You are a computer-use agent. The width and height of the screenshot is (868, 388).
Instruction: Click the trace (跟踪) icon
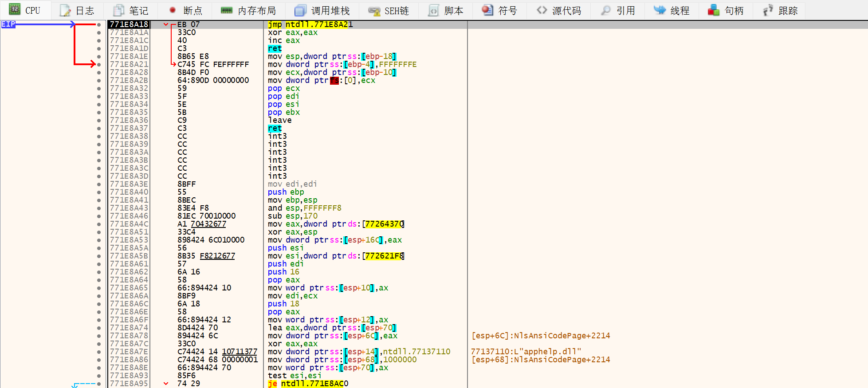[768, 10]
